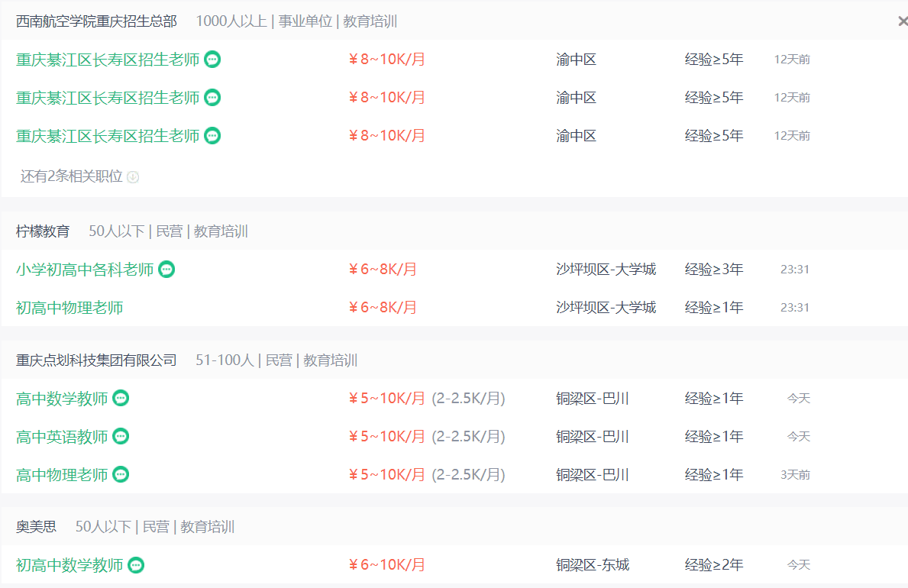Image resolution: width=908 pixels, height=588 pixels.
Task: Click chat icon beside second 重庆綦江区长寿区招生老师 listing
Action: [212, 97]
